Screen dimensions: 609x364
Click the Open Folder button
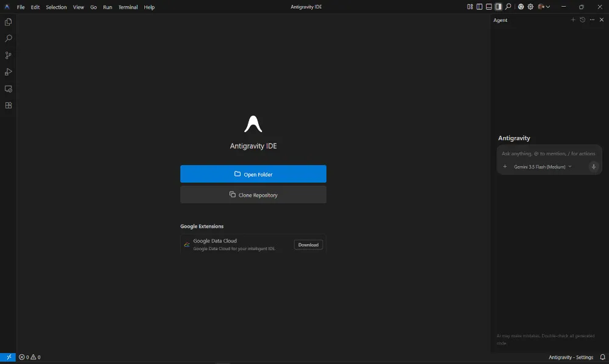[x=253, y=174]
